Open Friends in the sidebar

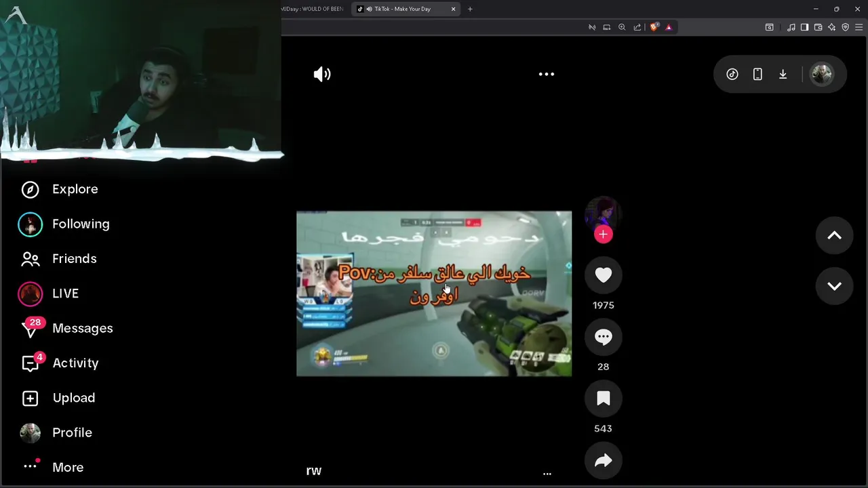75,259
